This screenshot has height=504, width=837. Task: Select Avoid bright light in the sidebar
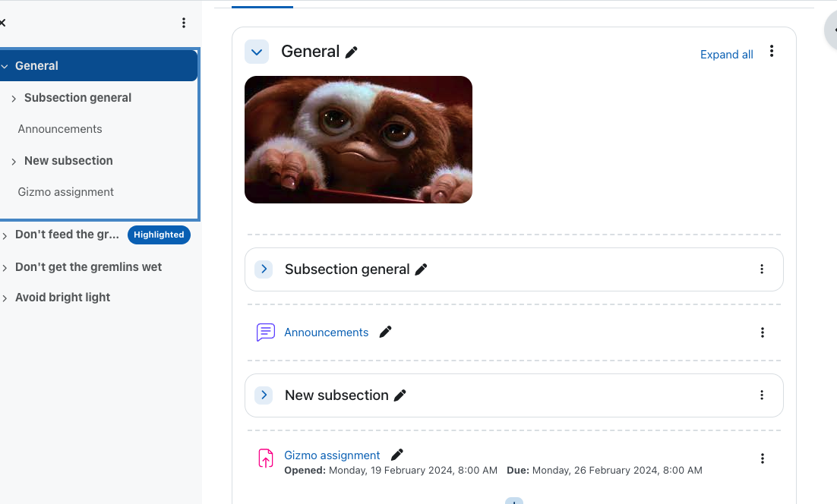62,297
